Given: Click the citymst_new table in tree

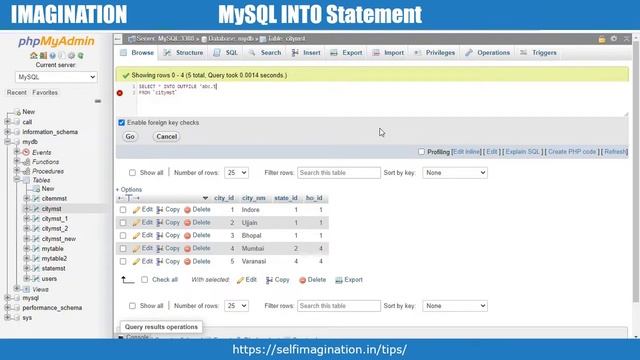Looking at the screenshot, I should (x=59, y=239).
